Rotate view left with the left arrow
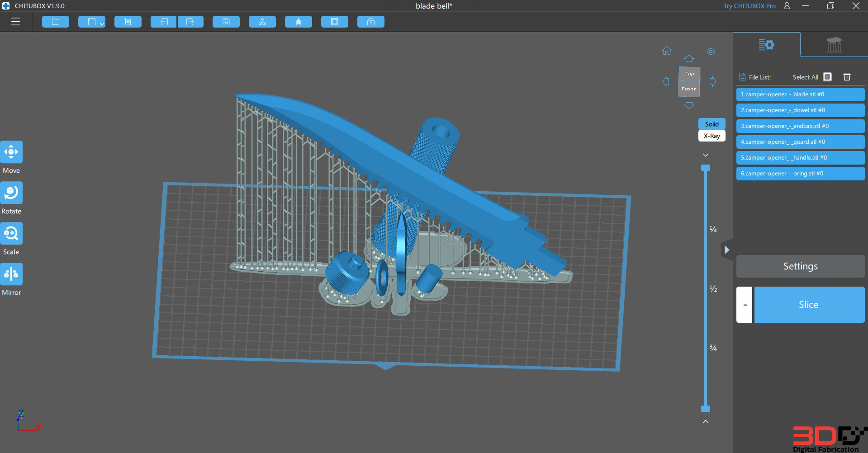Image resolution: width=868 pixels, height=453 pixels. pos(666,82)
